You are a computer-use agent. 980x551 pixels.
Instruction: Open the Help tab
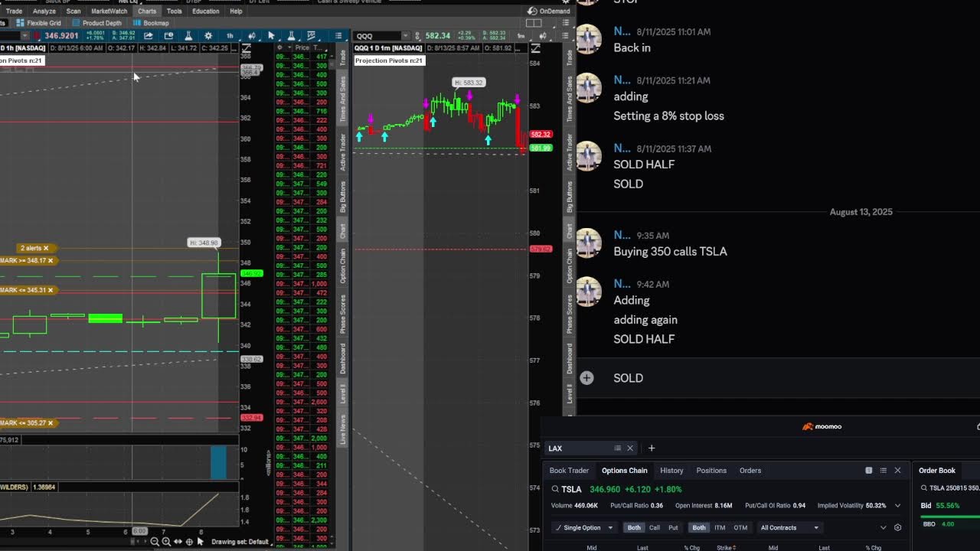click(236, 11)
